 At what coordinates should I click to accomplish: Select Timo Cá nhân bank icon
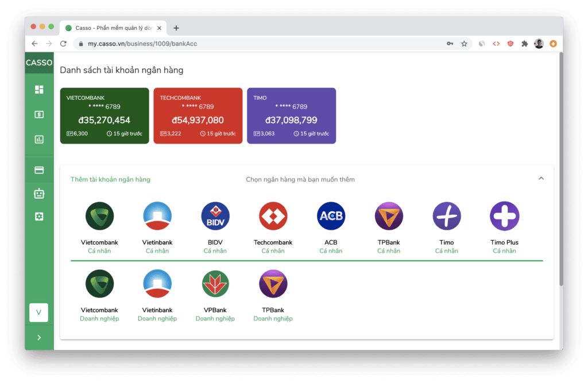point(447,216)
